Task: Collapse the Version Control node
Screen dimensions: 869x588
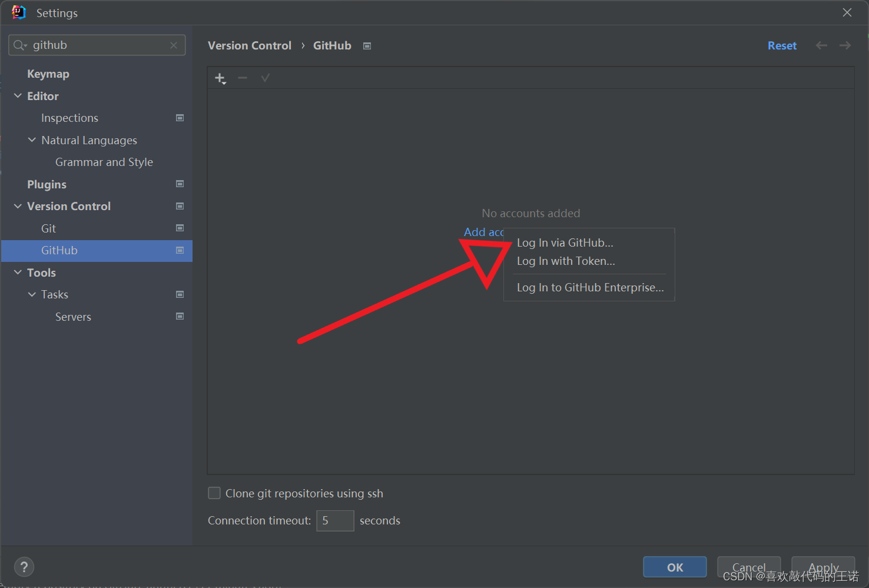Action: coord(18,206)
